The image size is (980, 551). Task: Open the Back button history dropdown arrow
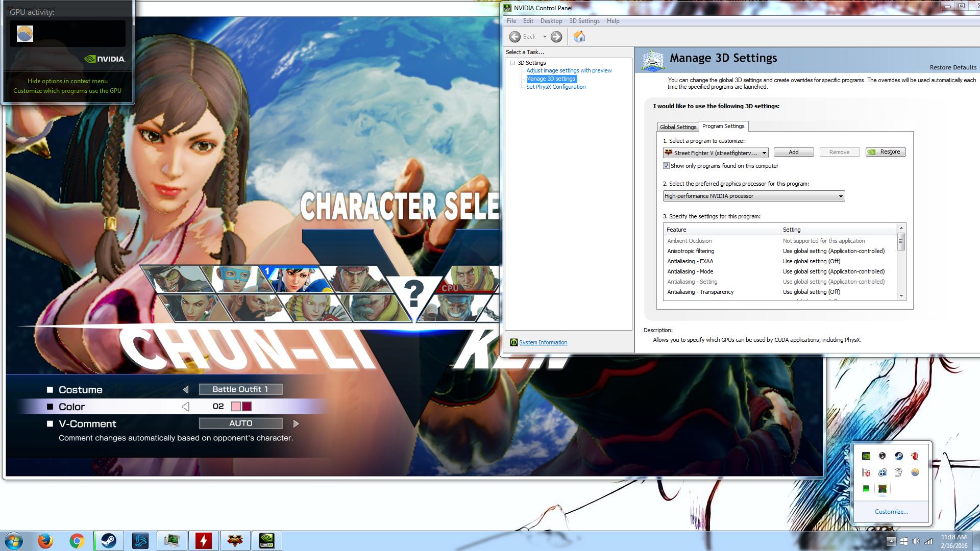click(x=545, y=37)
